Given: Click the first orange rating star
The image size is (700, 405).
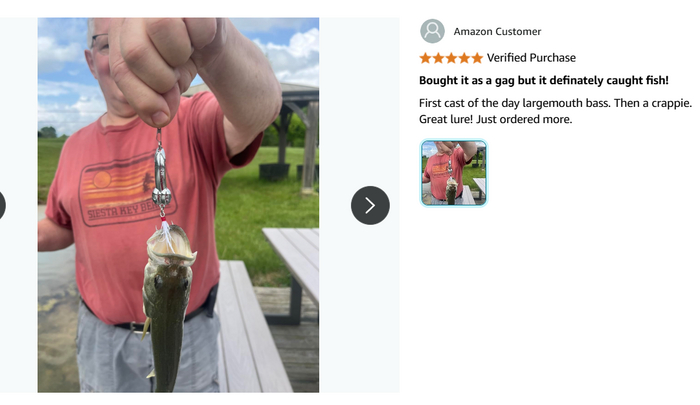Looking at the screenshot, I should click(x=425, y=58).
